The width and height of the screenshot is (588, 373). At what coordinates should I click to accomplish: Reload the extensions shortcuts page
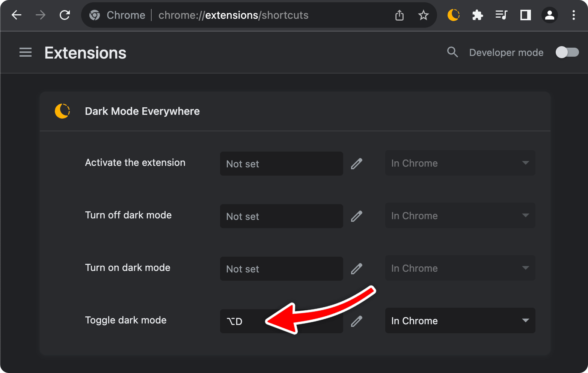65,15
